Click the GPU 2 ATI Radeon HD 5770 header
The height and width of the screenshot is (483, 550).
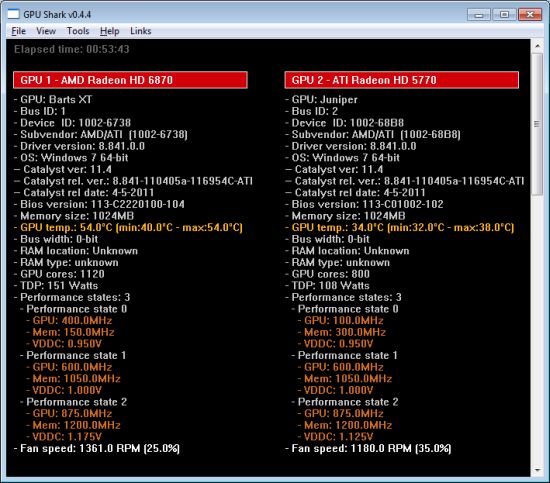pos(402,80)
